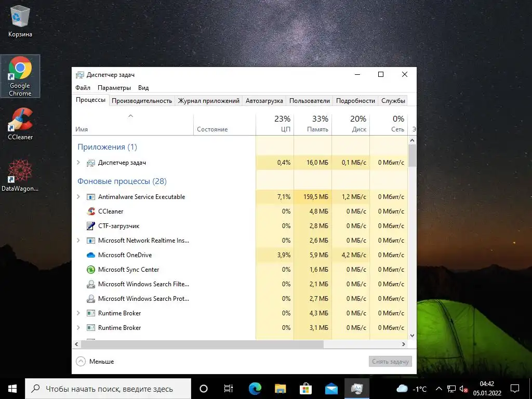Click the Task Manager taskbar button
Image resolution: width=532 pixels, height=399 pixels.
[x=356, y=389]
